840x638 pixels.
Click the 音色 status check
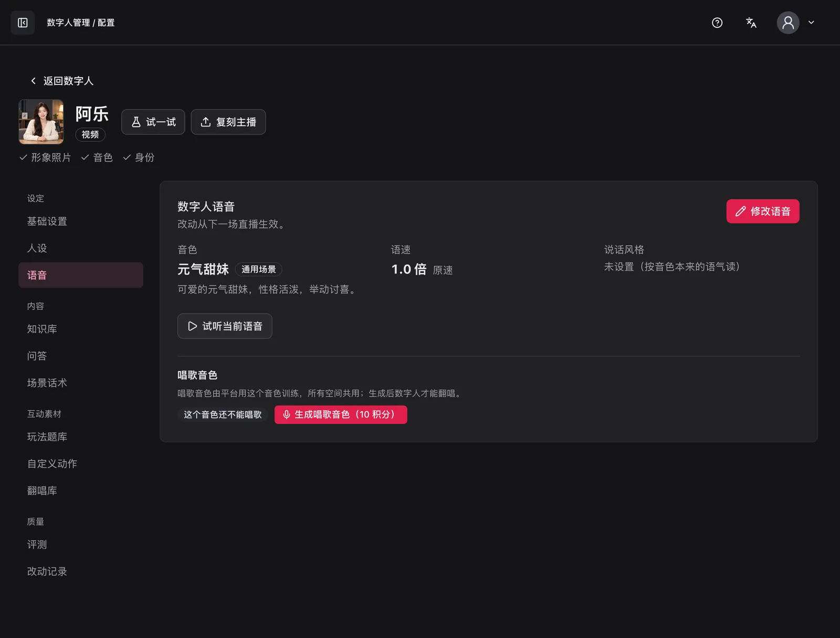97,157
